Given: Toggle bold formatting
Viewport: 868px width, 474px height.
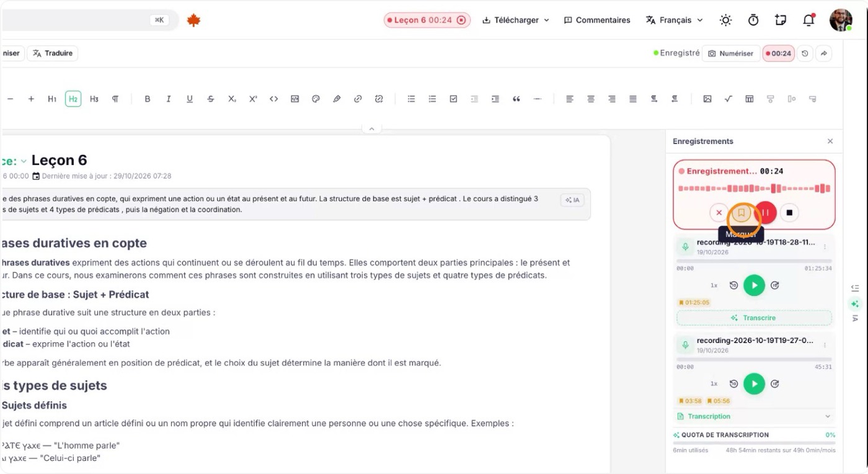Looking at the screenshot, I should pos(148,99).
